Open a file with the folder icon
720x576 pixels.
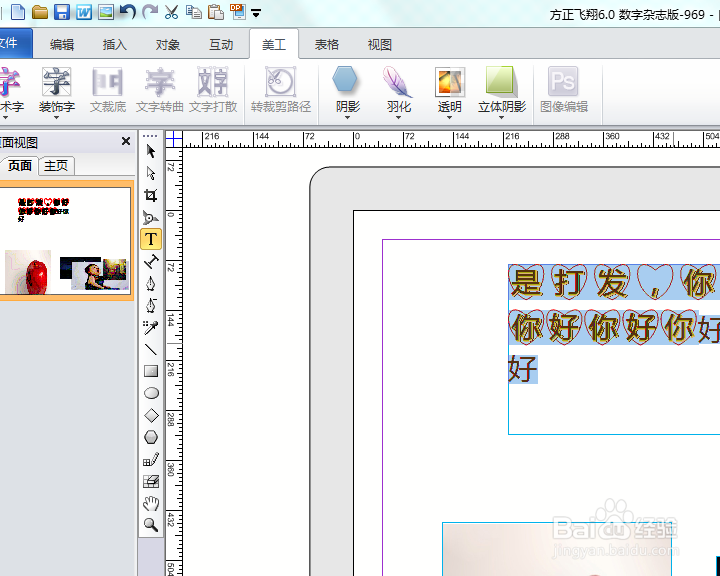tap(40, 12)
